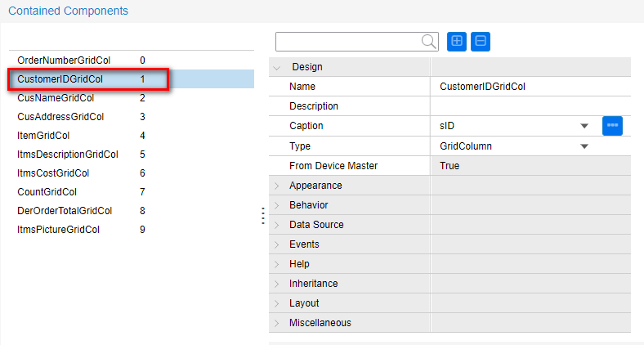Open the Caption ellipsis editor button

click(x=612, y=126)
